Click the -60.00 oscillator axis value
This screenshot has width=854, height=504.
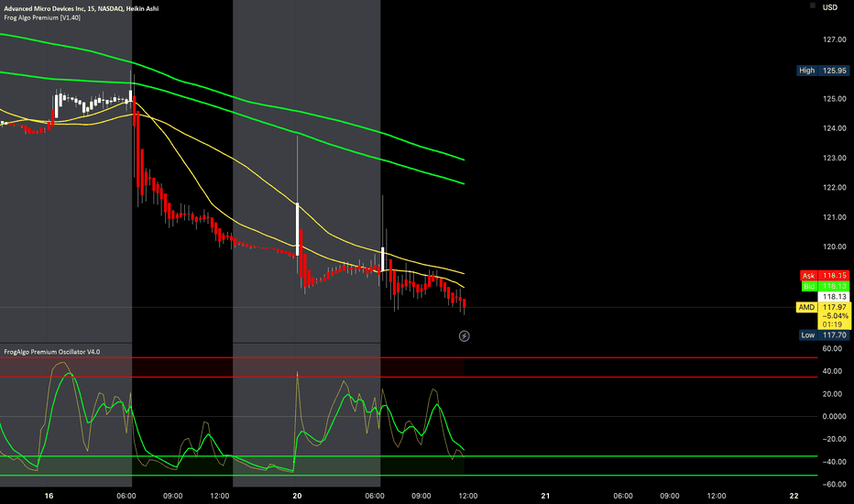click(834, 484)
